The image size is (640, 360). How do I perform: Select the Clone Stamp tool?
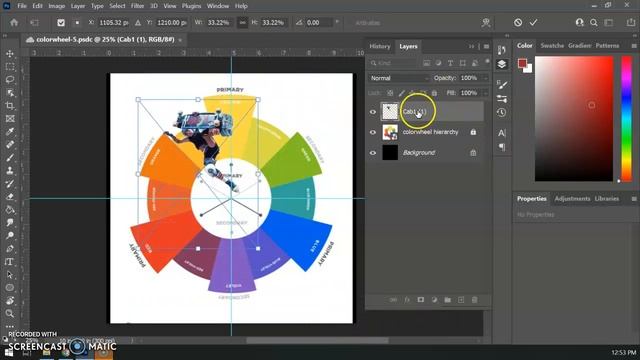coord(10,171)
